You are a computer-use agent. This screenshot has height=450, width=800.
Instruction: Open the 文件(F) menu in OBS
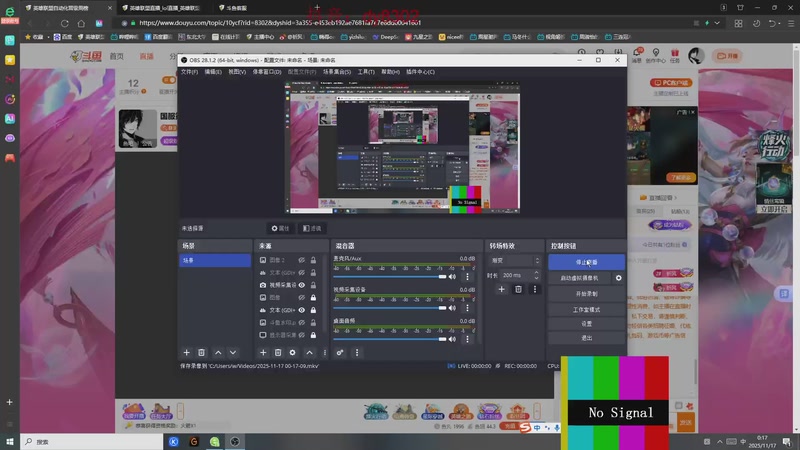189,72
